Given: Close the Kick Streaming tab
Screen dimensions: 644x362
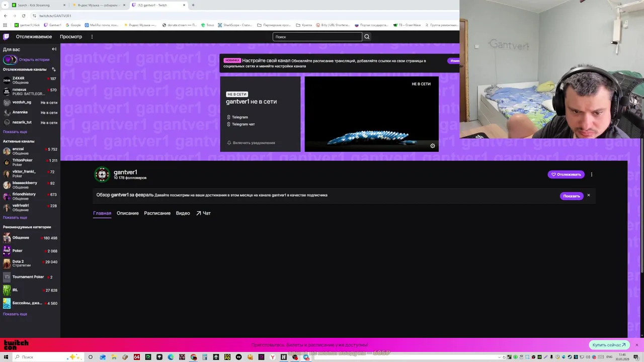Looking at the screenshot, I should pyautogui.click(x=64, y=5).
